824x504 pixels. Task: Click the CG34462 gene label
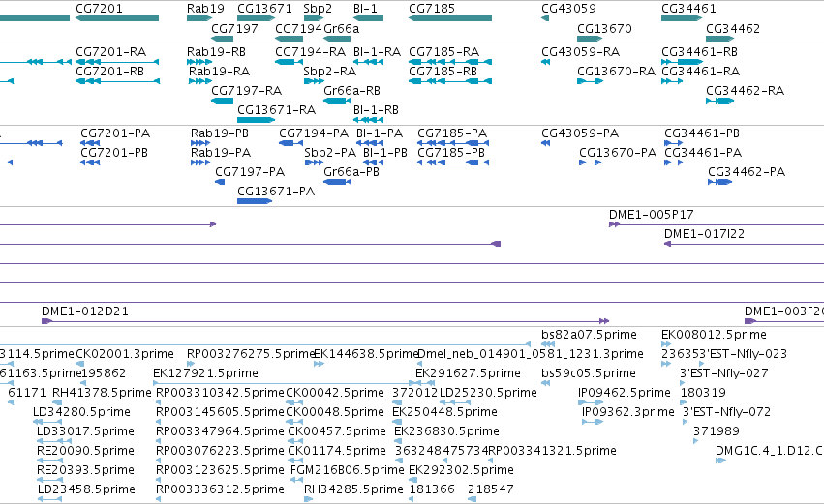733,28
